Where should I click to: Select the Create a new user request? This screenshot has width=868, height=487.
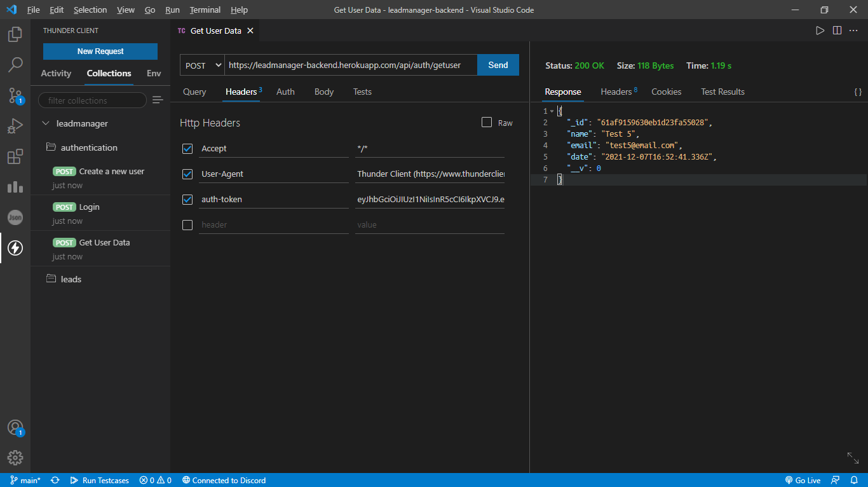[x=100, y=177]
